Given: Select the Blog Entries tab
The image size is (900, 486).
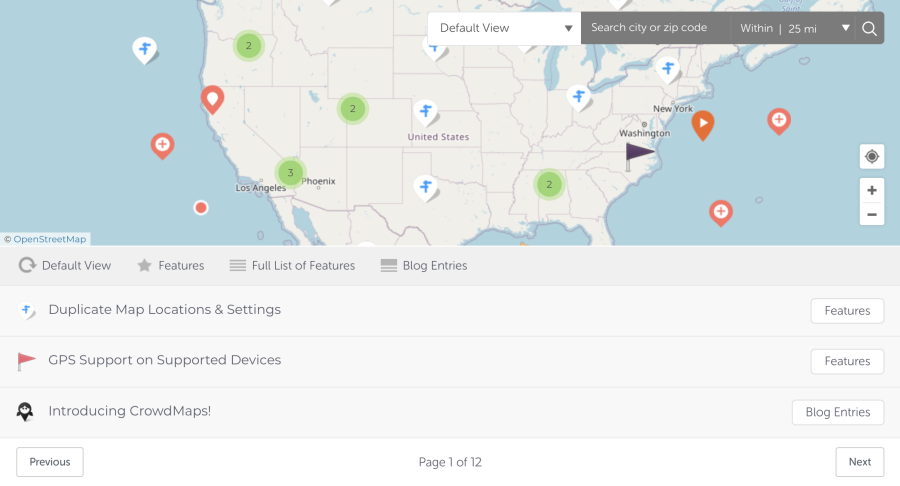Looking at the screenshot, I should click(424, 265).
